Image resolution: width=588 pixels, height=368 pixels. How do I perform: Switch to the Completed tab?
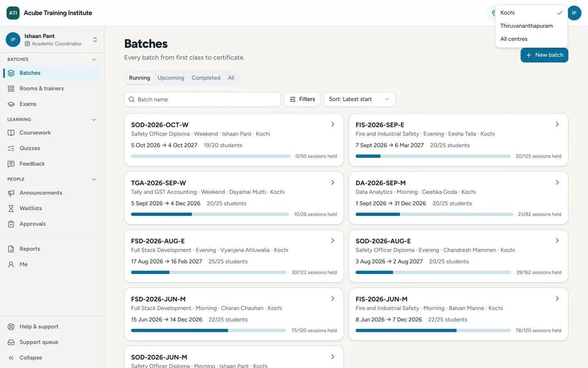[x=206, y=78]
